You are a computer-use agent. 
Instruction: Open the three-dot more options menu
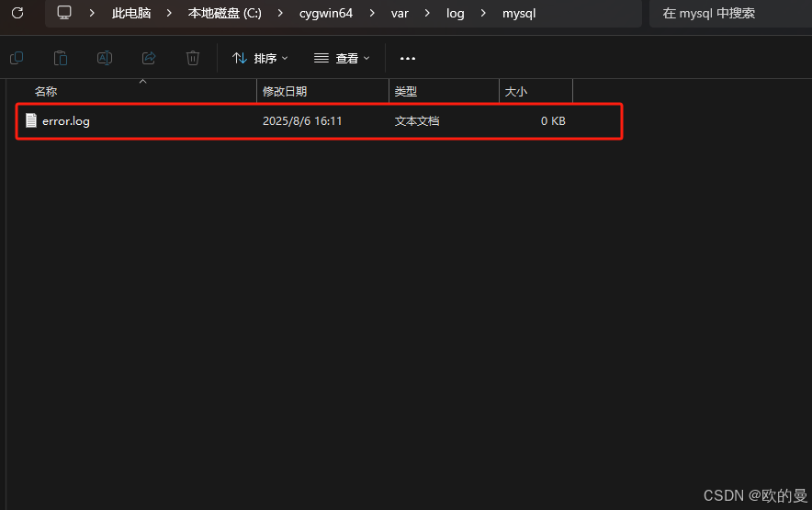click(408, 58)
